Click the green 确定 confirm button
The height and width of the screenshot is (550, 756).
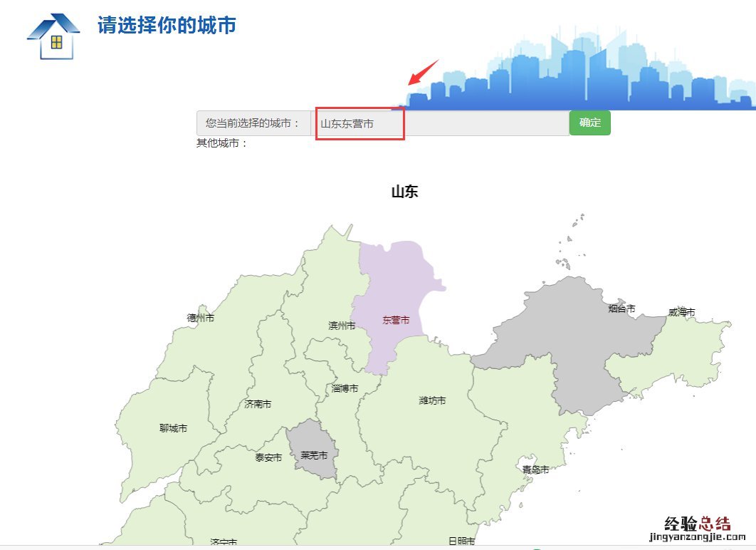[x=589, y=123]
